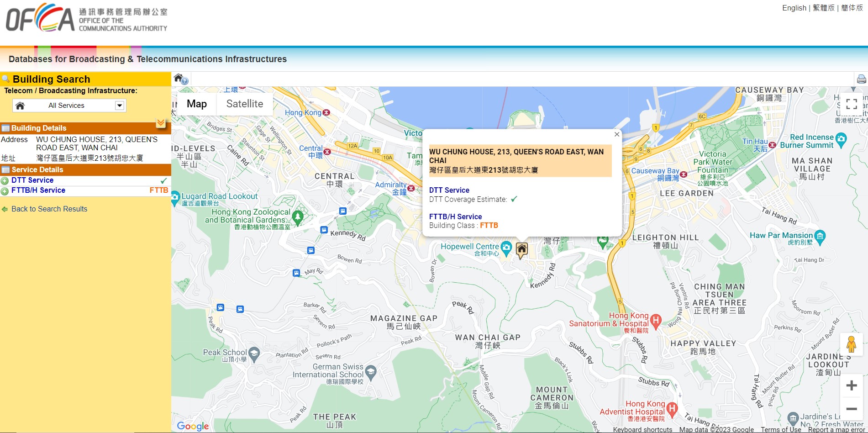Viewport: 868px width, 433px height.
Task: Click the printer icon
Action: click(861, 79)
